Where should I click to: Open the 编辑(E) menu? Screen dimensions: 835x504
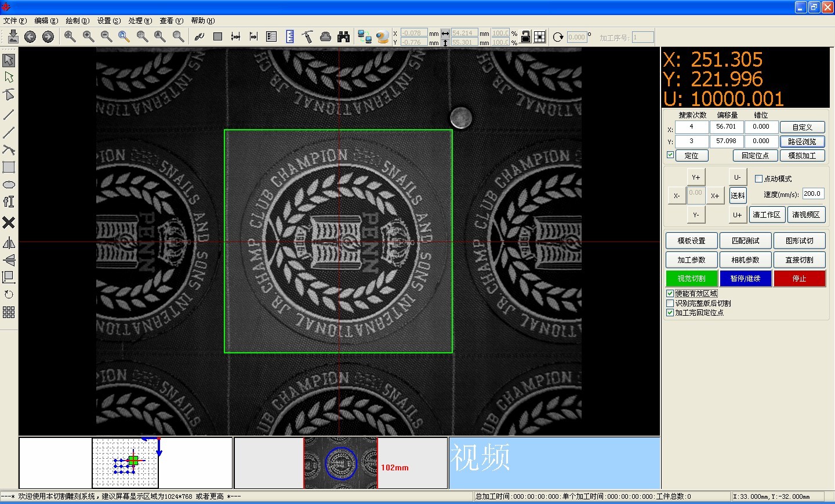point(46,21)
